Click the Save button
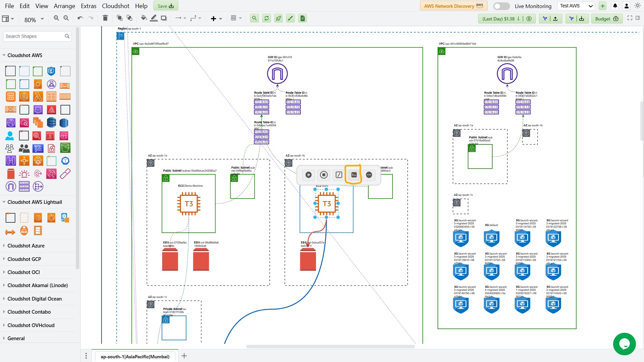Screen dimensions: 644x362 click(166, 6)
